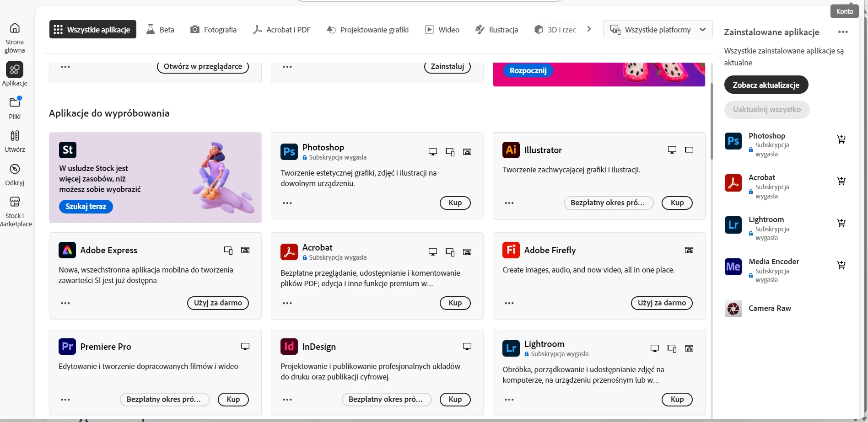The height and width of the screenshot is (422, 868).
Task: Click the Lightroom card Lr icon
Action: coord(511,348)
